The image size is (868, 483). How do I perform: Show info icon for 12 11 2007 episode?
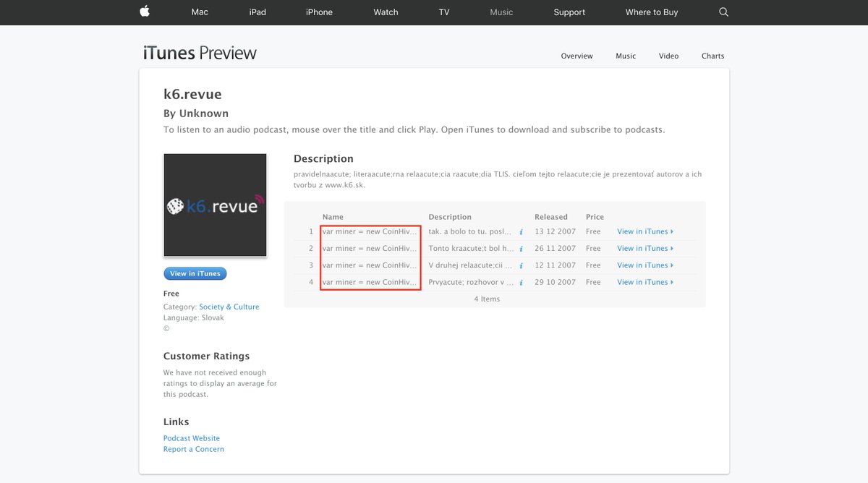[521, 265]
